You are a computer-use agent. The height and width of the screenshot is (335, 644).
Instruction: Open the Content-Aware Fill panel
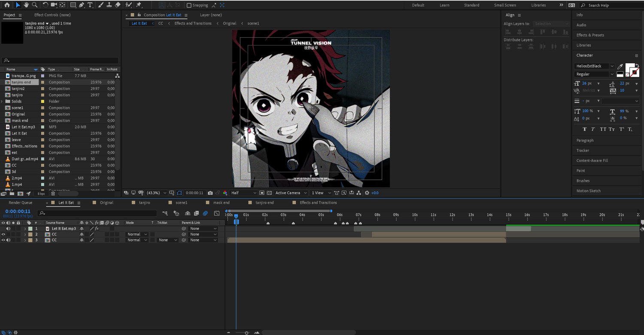tap(592, 161)
